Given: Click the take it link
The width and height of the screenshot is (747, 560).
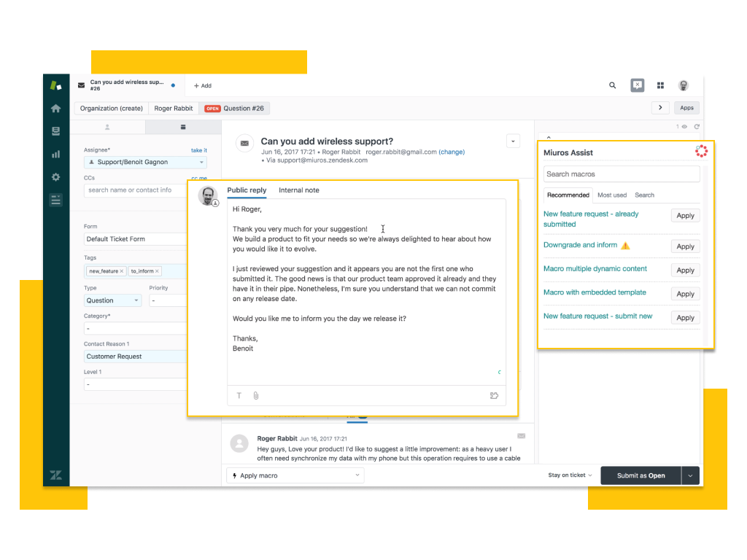Looking at the screenshot, I should pyautogui.click(x=198, y=150).
